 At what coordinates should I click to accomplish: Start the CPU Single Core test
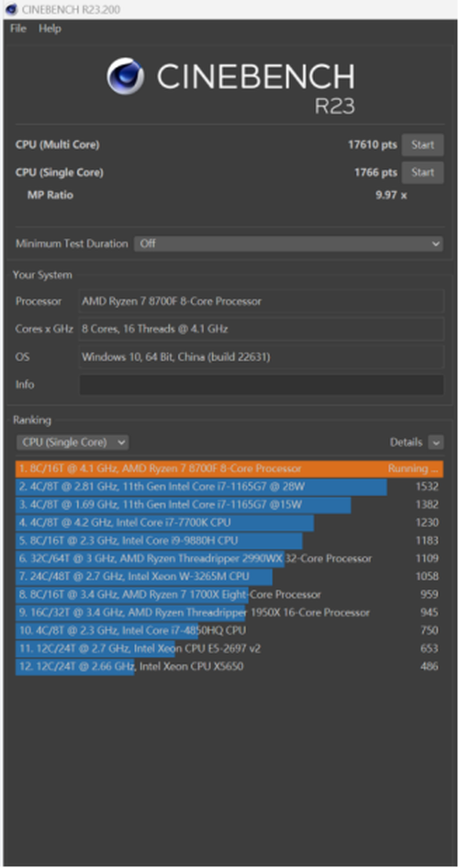click(422, 172)
